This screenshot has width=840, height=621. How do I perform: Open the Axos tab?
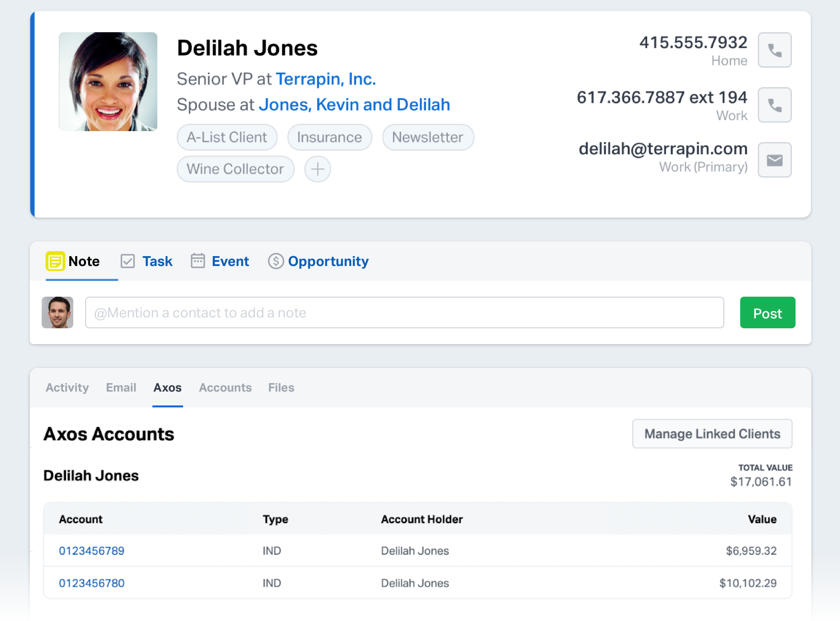point(167,388)
